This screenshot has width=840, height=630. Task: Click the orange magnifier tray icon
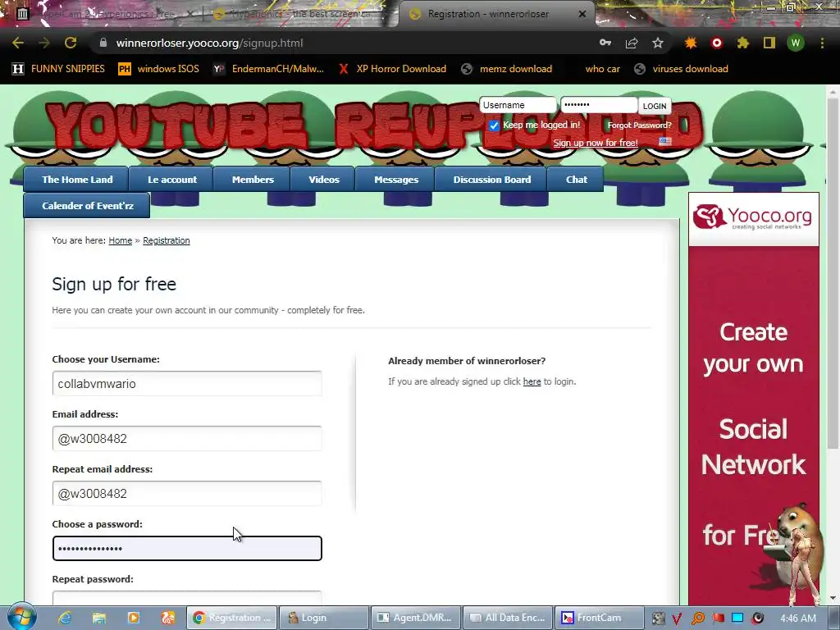697,619
